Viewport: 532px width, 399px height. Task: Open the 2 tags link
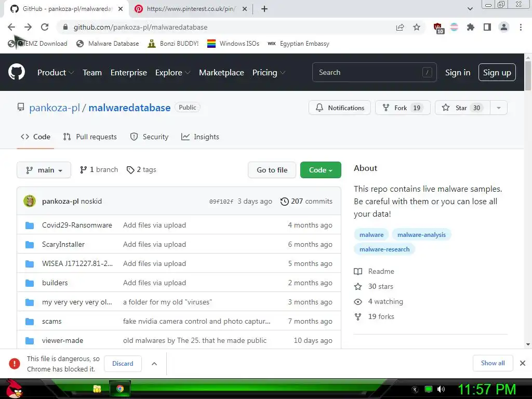click(141, 170)
